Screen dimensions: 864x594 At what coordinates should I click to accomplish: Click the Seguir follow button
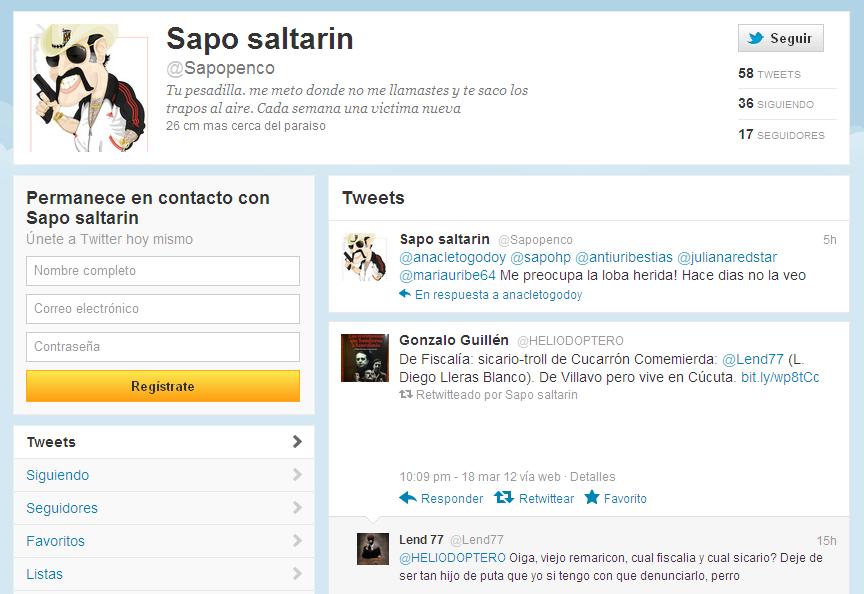click(x=780, y=38)
